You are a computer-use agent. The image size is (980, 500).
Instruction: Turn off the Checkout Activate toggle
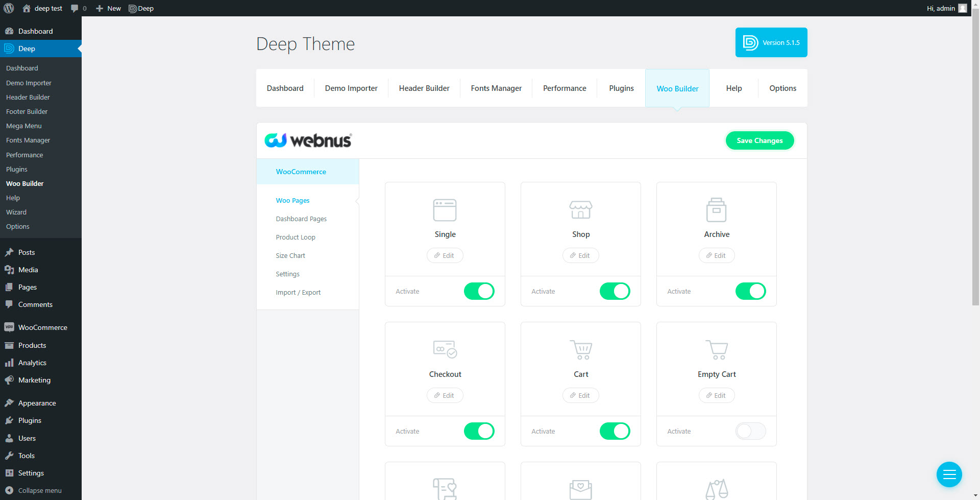click(479, 431)
